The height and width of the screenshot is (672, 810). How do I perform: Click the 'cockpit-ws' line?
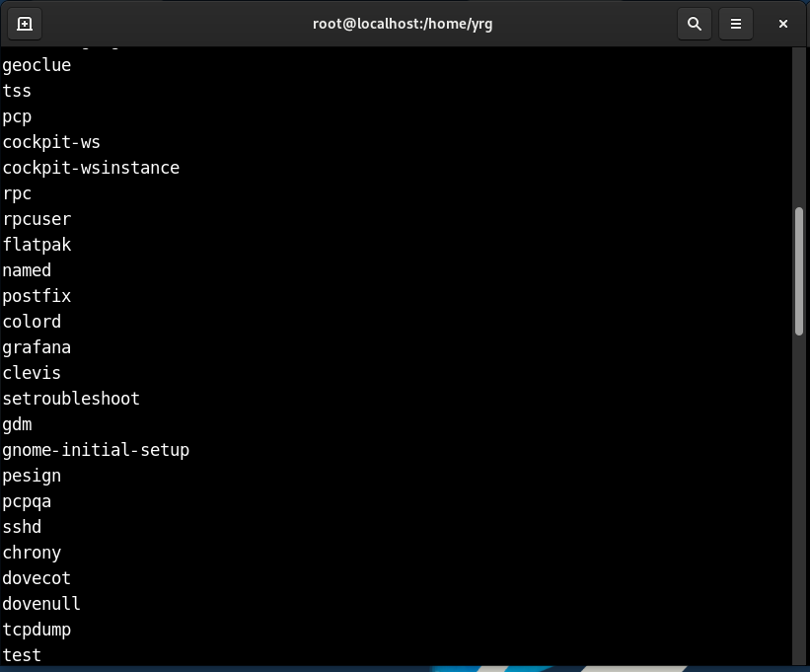(x=51, y=142)
